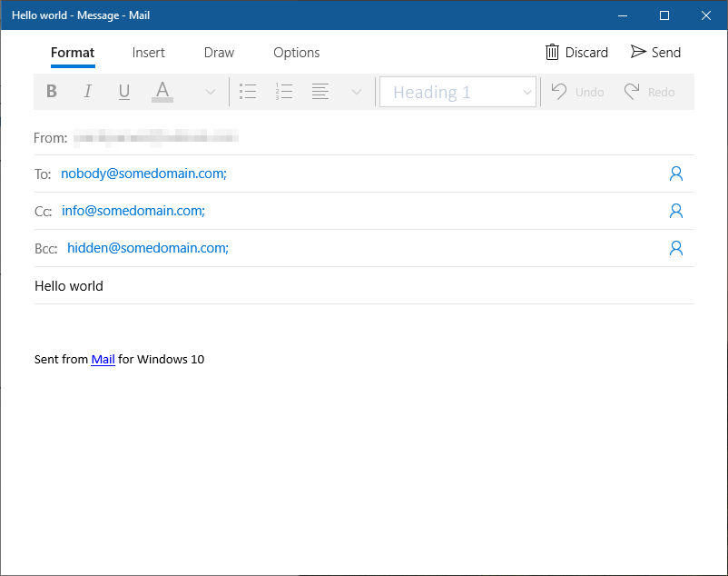The width and height of the screenshot is (728, 576).
Task: Open the Draw tab
Action: tap(219, 53)
